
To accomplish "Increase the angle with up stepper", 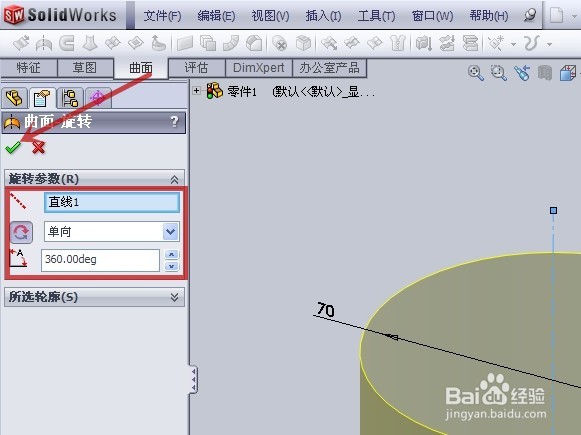I will [x=171, y=255].
